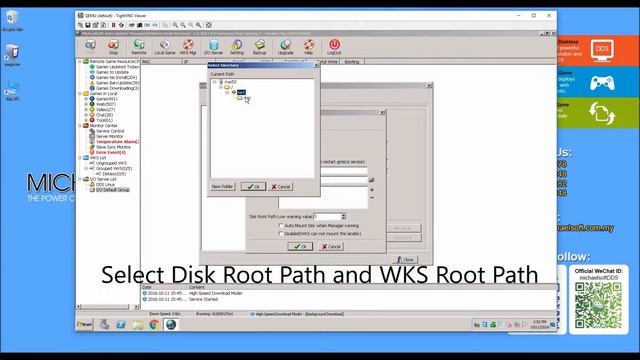
Task: Click the DDS monitor tile on the right
Action: 602,50
